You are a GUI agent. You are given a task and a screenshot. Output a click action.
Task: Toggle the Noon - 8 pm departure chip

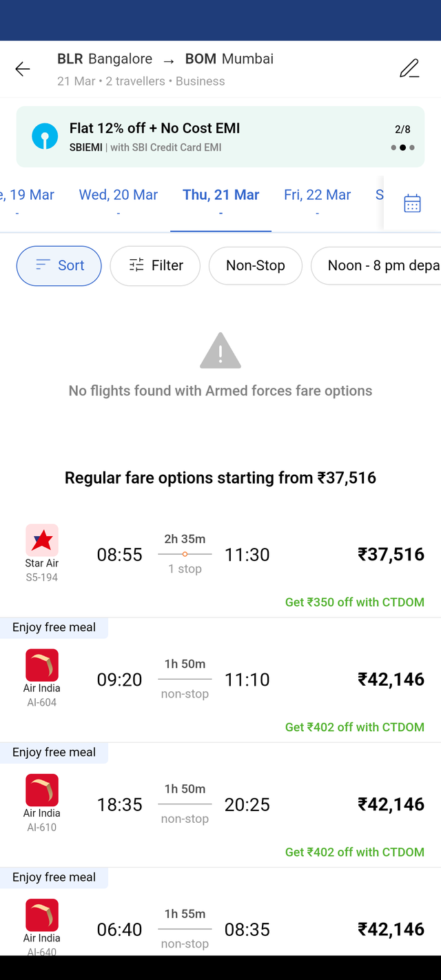[x=376, y=265]
